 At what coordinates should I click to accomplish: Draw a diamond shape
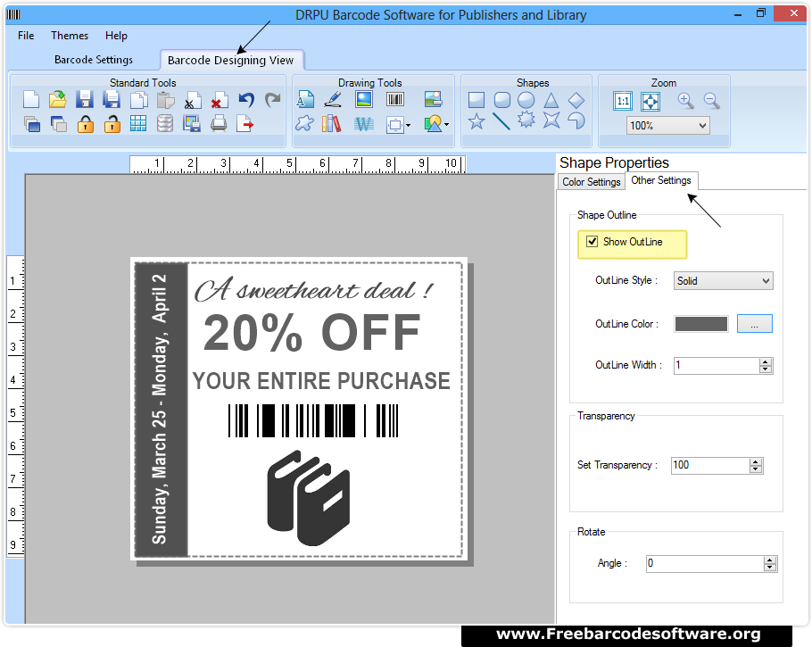pos(576,99)
